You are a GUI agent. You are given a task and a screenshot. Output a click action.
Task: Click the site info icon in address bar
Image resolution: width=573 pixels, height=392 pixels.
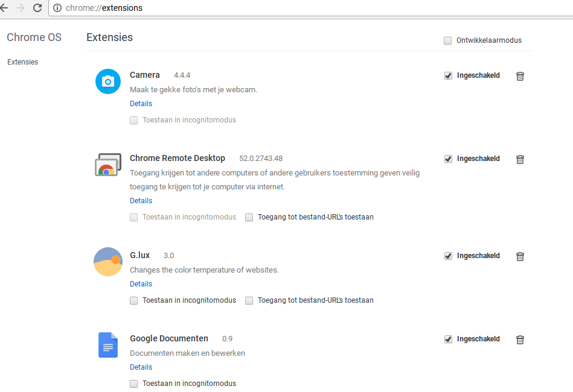coord(57,8)
